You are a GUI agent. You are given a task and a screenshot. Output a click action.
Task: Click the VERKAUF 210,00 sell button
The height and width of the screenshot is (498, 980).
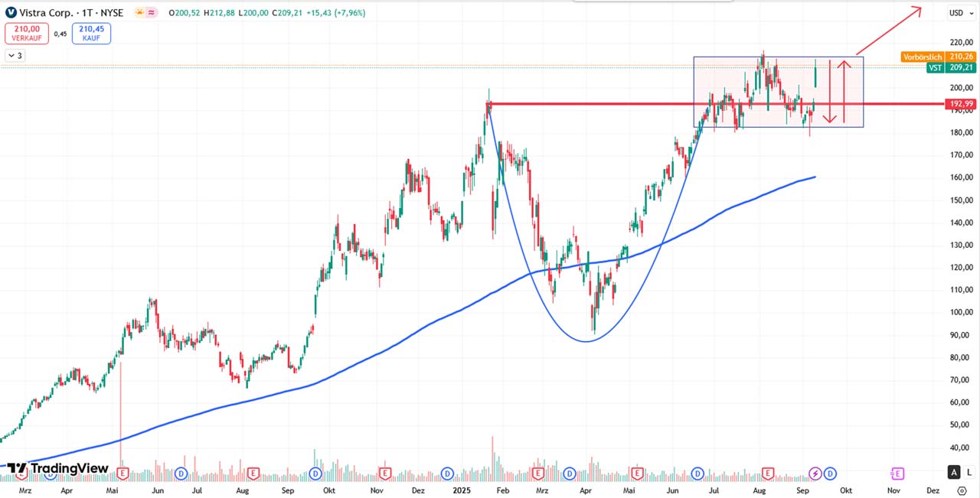tap(26, 33)
